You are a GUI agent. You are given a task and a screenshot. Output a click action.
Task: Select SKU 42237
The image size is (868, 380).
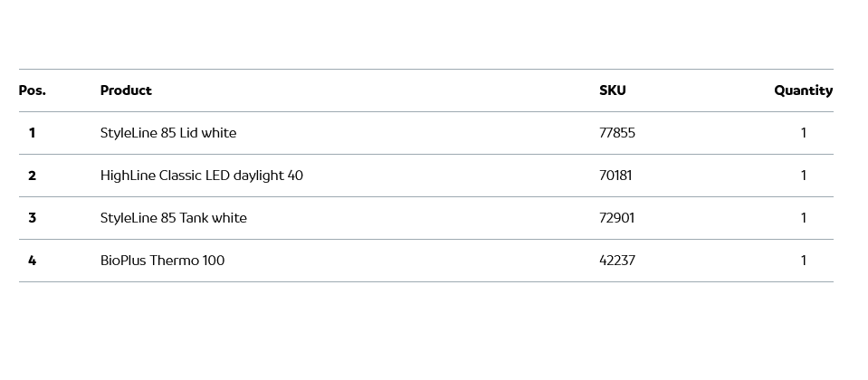tap(617, 261)
